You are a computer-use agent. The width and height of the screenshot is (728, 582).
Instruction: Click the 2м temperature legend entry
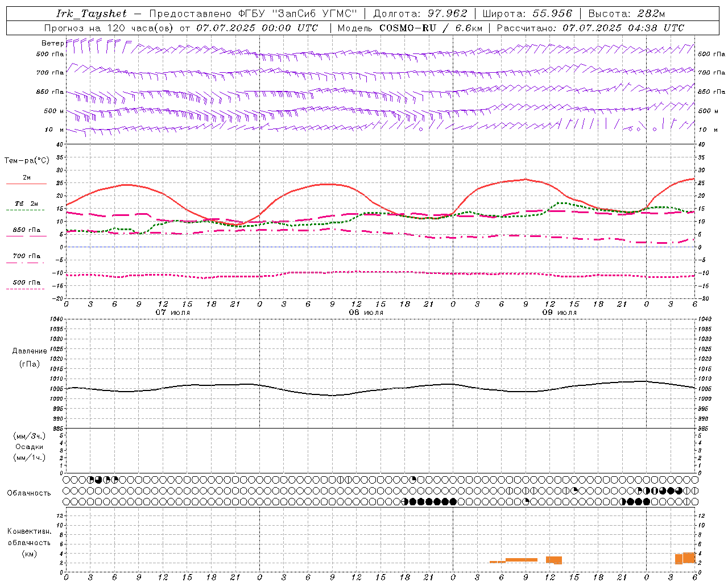point(27,178)
